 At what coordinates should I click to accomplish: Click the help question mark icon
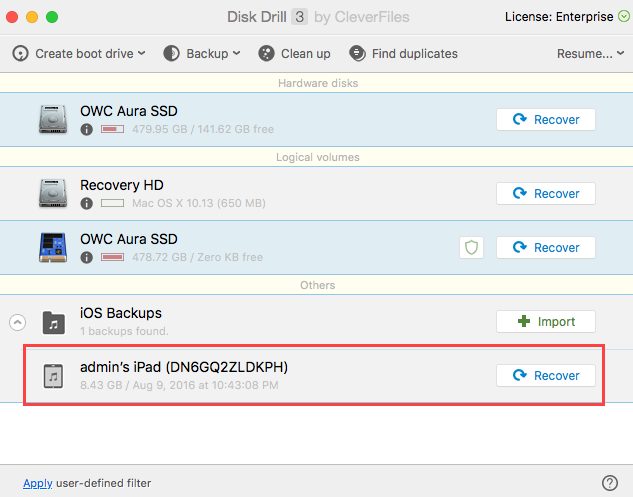[610, 482]
